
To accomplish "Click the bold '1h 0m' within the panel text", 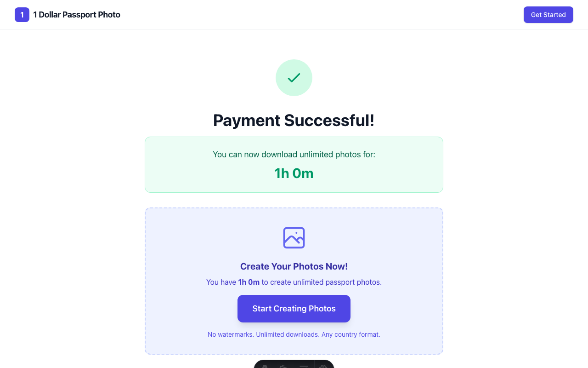I will (249, 282).
